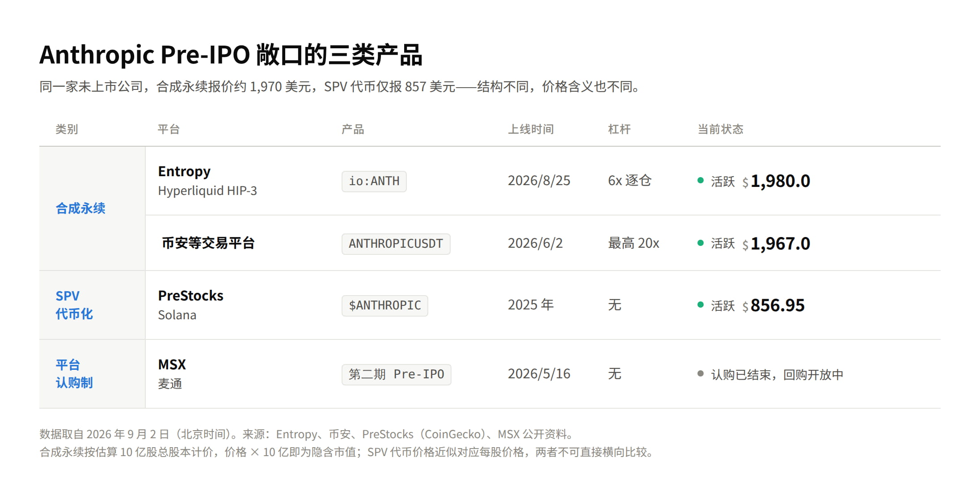Click the gray status dot in MSX row
Viewport: 980px width, 491px height.
701,373
